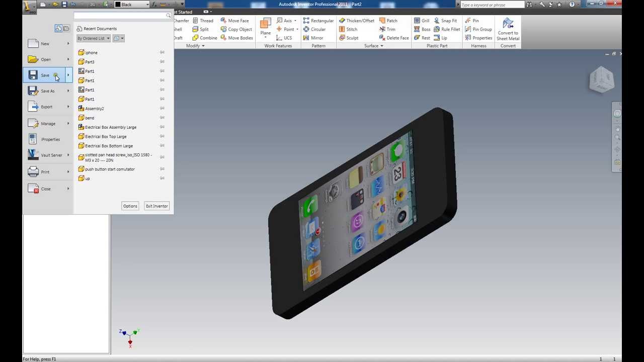Select the Delete Face tool
The height and width of the screenshot is (362, 644).
pyautogui.click(x=393, y=38)
